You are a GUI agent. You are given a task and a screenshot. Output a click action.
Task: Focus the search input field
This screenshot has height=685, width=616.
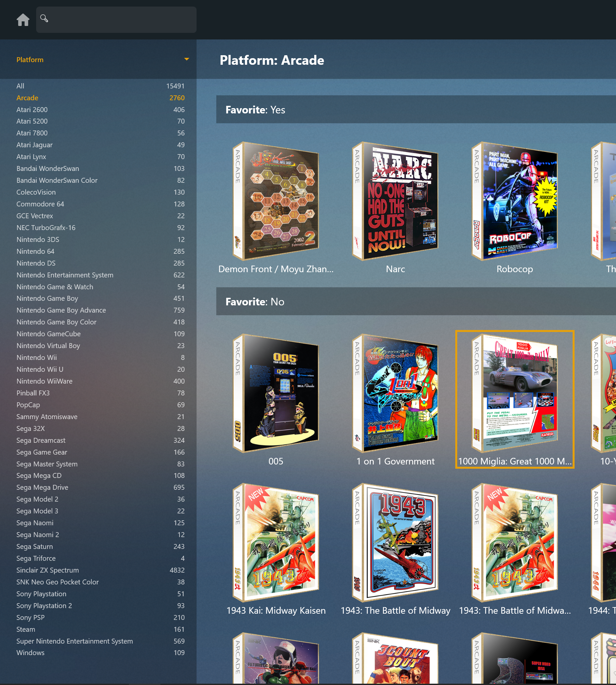116,20
